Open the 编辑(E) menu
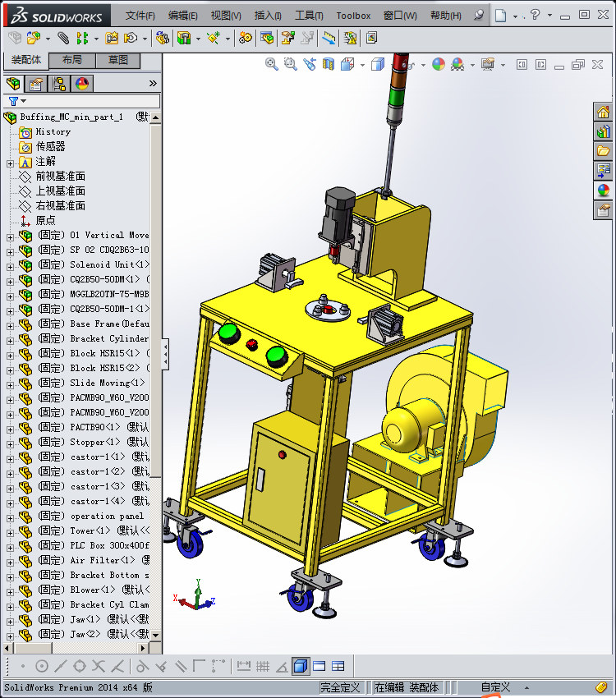Image resolution: width=616 pixels, height=698 pixels. tap(183, 16)
